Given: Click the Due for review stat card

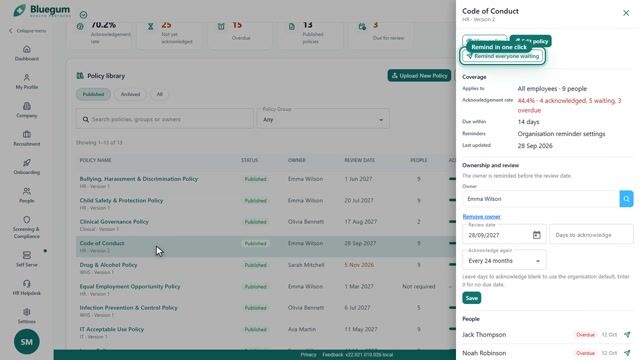Looking at the screenshot, I should (381, 35).
